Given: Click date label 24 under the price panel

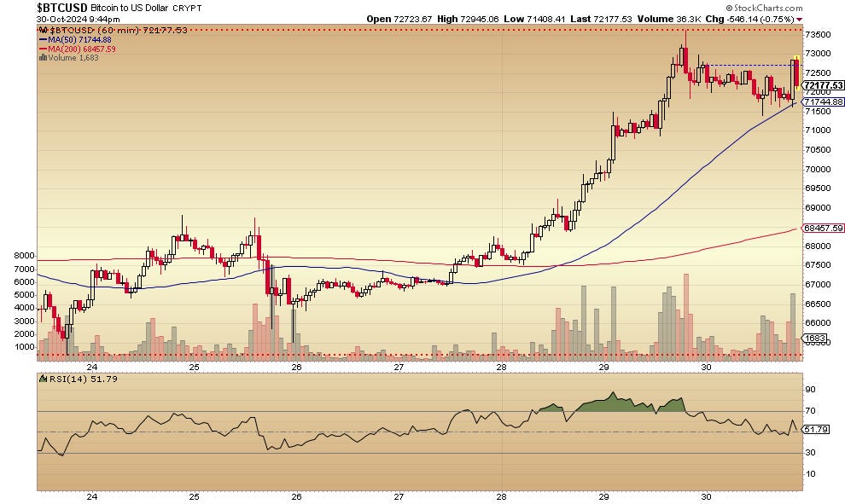Looking at the screenshot, I should pyautogui.click(x=92, y=368).
